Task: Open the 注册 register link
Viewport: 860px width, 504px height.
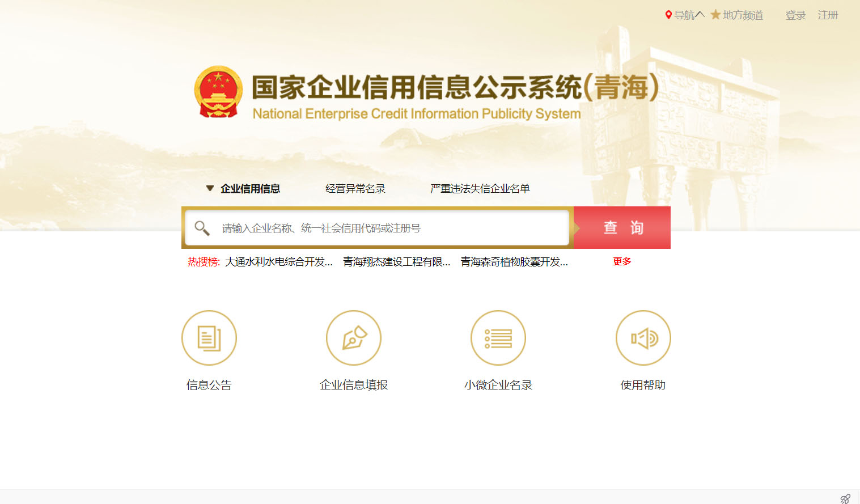Action: pyautogui.click(x=828, y=15)
